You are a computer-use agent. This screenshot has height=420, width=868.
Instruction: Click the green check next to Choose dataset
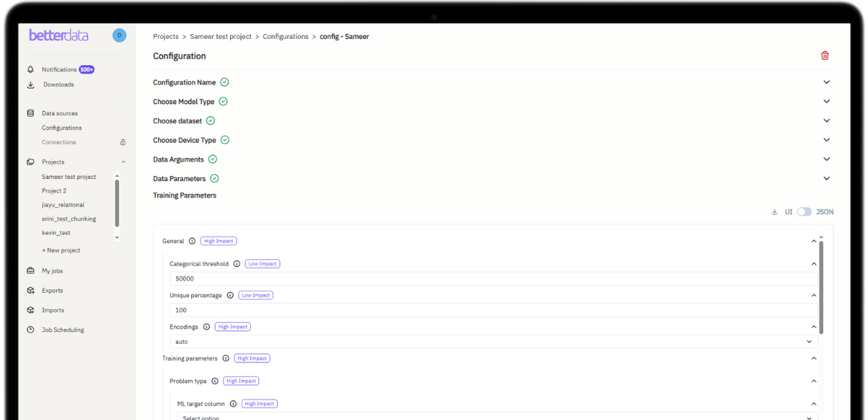click(x=211, y=121)
